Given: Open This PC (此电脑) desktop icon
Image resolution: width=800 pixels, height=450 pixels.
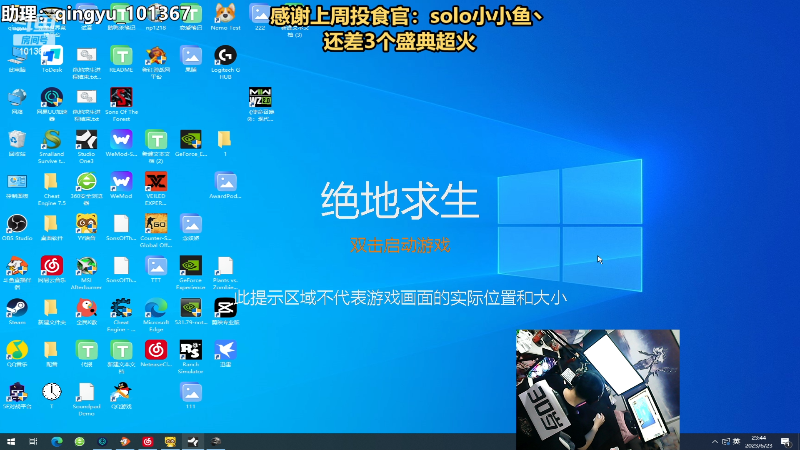Looking at the screenshot, I should pyautogui.click(x=17, y=59).
